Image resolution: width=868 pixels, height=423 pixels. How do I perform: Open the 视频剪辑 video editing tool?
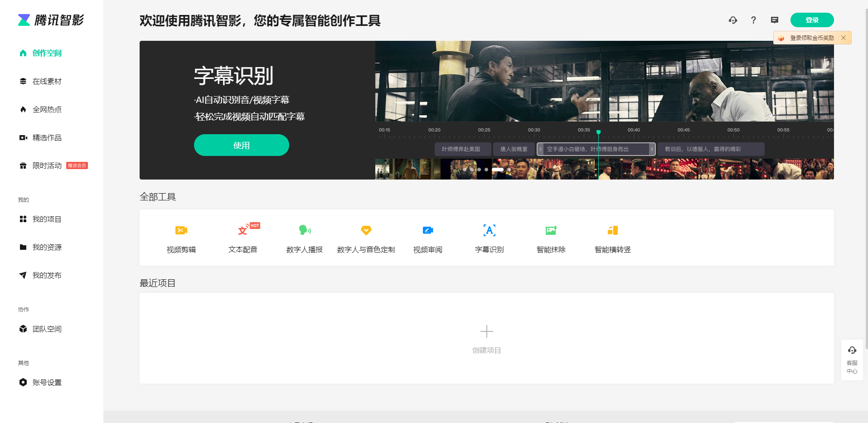(181, 238)
